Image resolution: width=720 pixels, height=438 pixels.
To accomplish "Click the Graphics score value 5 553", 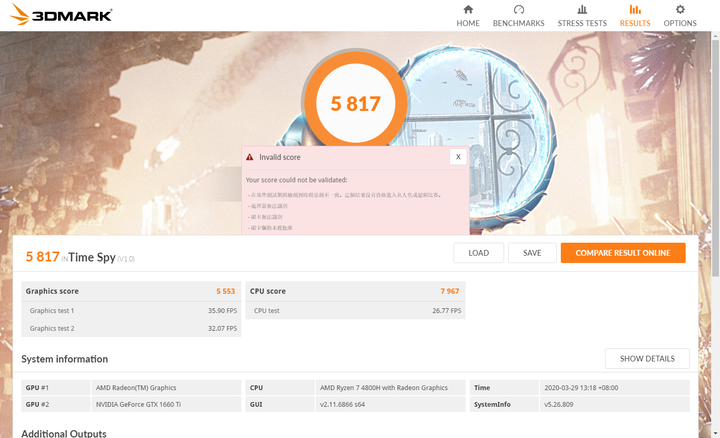I will coord(225,291).
